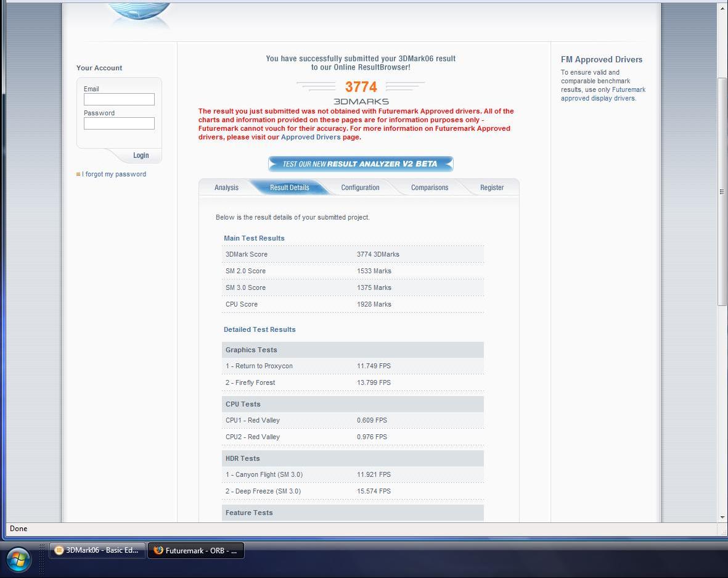Click the scroll down arrow of the page
Image resolution: width=728 pixels, height=578 pixels.
[x=722, y=517]
